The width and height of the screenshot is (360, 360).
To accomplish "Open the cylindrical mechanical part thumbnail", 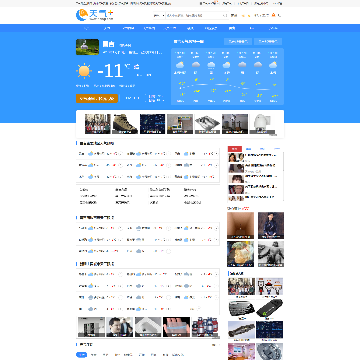I will pos(241,331).
